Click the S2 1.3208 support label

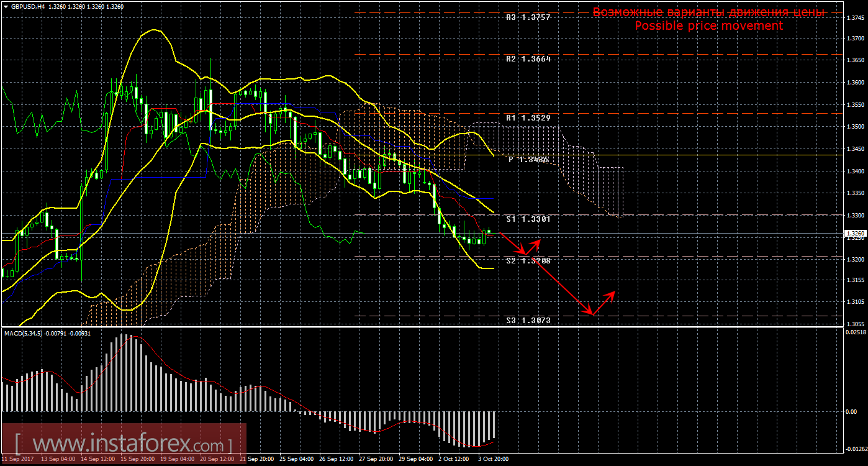point(528,261)
